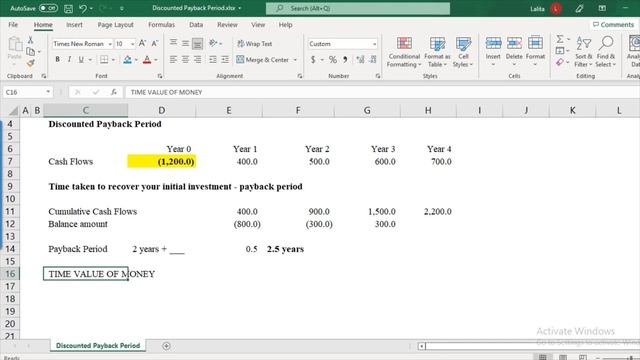Open Find & Select magnifier
The height and width of the screenshot is (360, 640).
point(606,52)
